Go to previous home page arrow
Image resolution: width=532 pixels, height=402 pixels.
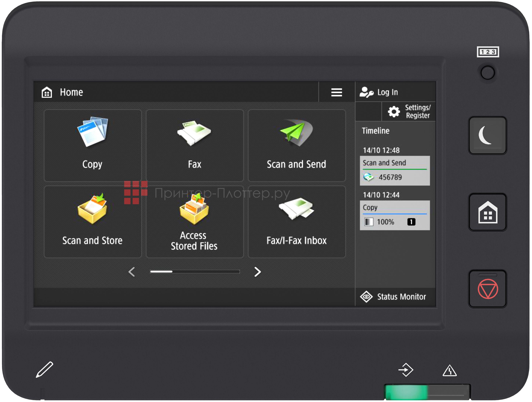[x=132, y=272]
